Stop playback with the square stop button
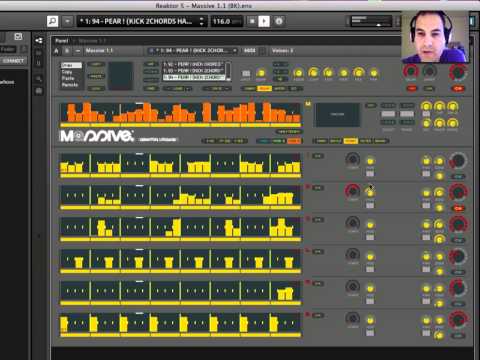The width and height of the screenshot is (480, 360). click(x=252, y=21)
